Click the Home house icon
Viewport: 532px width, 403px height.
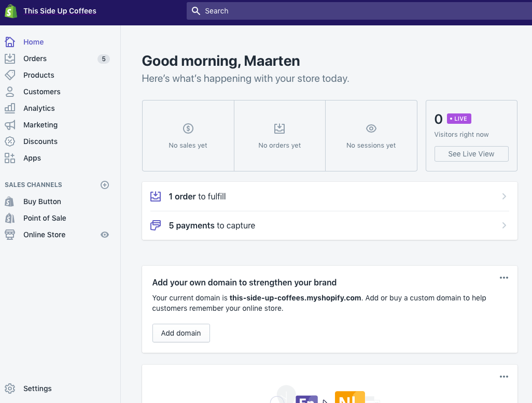pyautogui.click(x=10, y=42)
